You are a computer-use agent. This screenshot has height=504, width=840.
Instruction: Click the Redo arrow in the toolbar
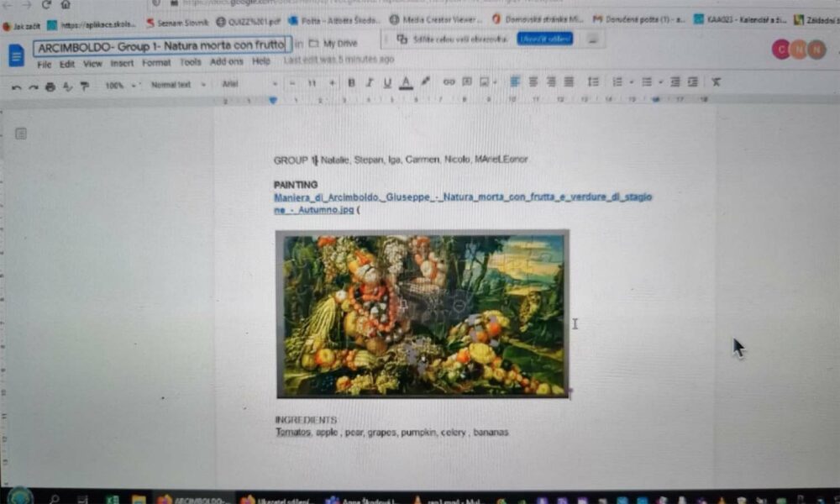click(x=34, y=87)
